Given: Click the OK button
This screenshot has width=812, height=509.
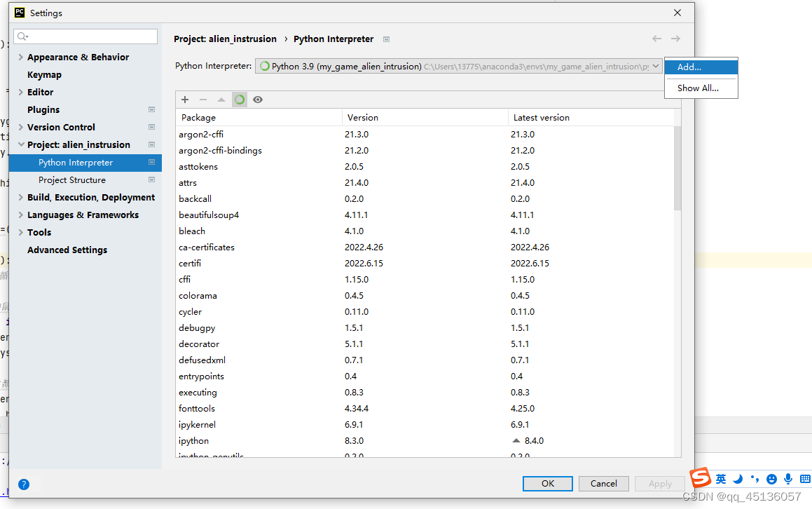Looking at the screenshot, I should pyautogui.click(x=547, y=484).
